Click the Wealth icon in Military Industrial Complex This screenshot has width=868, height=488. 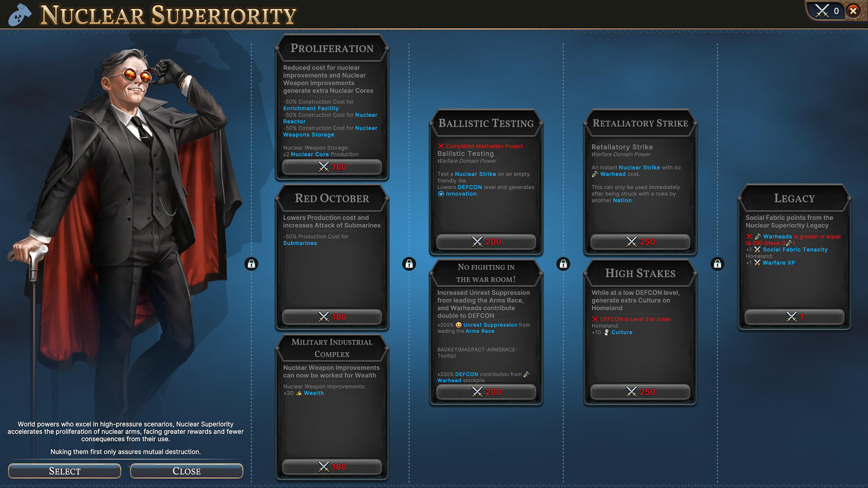298,393
